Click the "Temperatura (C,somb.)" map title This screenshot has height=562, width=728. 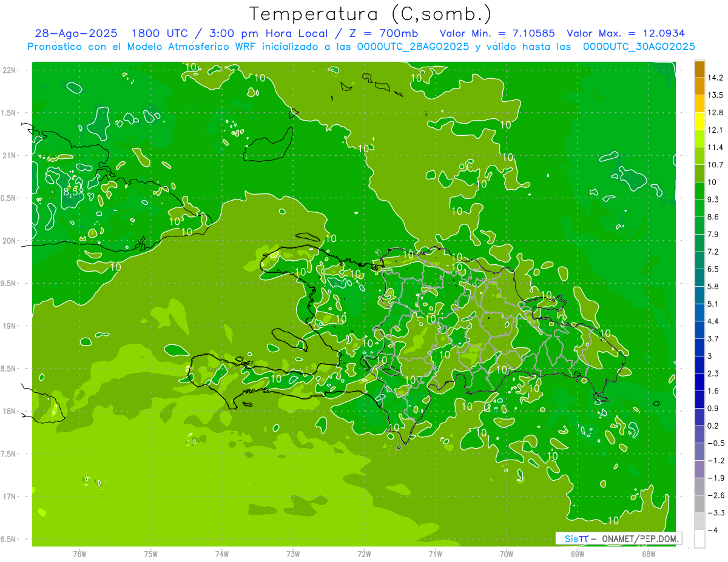[371, 14]
